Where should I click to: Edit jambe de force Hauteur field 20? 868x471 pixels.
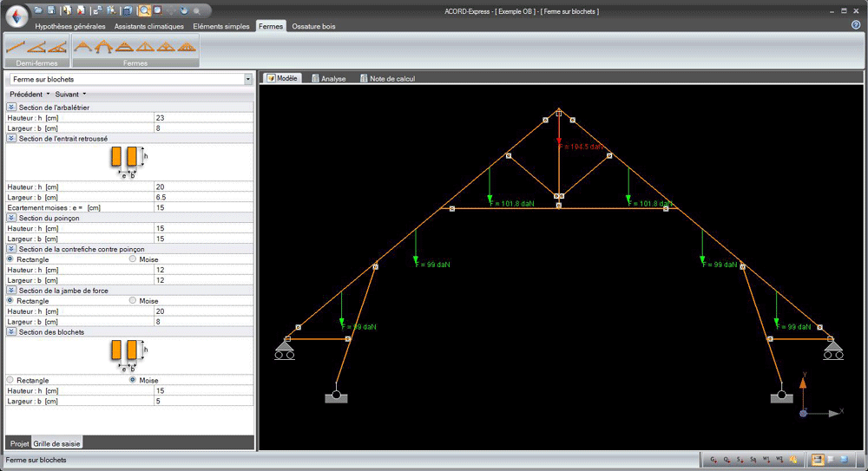pos(203,311)
